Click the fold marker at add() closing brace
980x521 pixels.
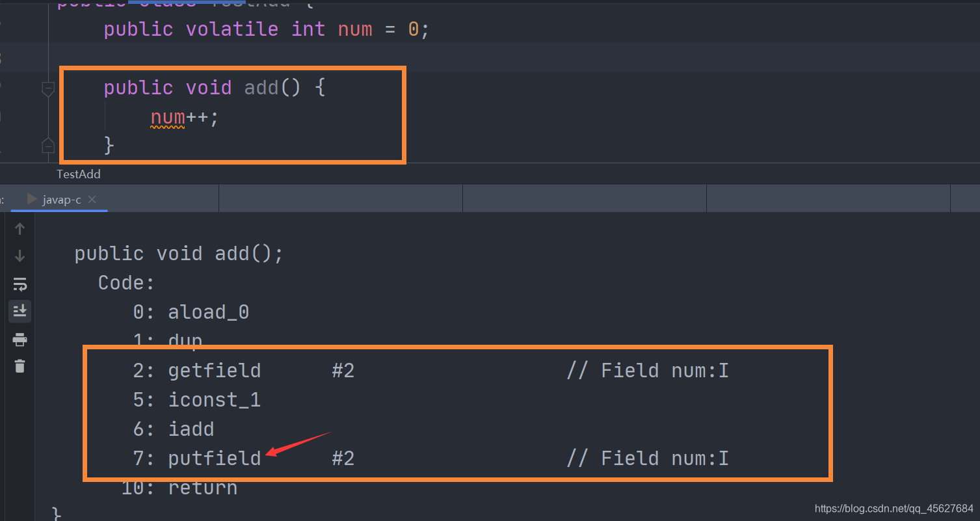point(48,146)
